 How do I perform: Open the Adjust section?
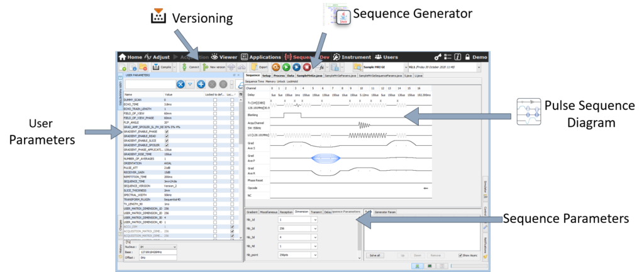[157, 57]
